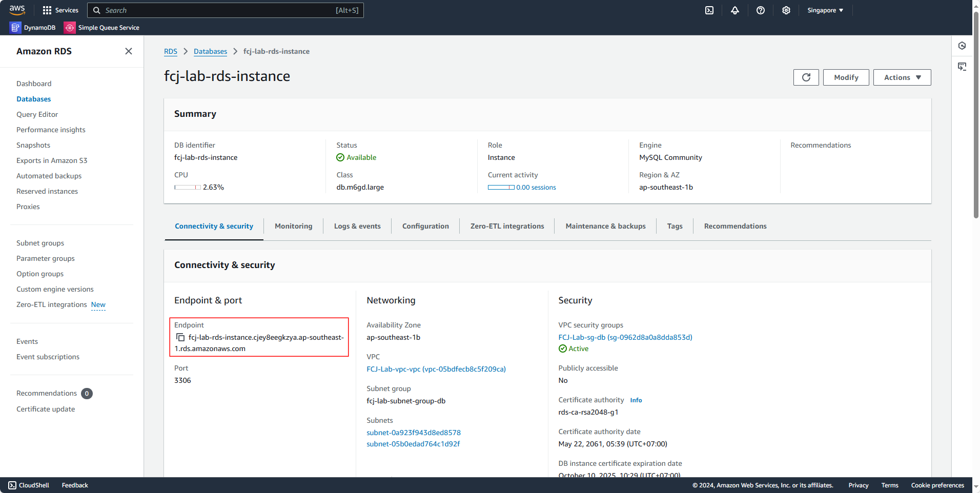This screenshot has height=493, width=980.
Task: Switch to the Tags tab
Action: point(675,226)
